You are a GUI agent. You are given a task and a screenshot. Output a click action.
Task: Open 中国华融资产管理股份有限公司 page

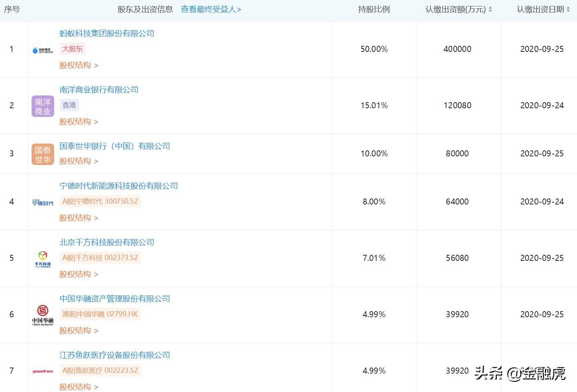(115, 299)
